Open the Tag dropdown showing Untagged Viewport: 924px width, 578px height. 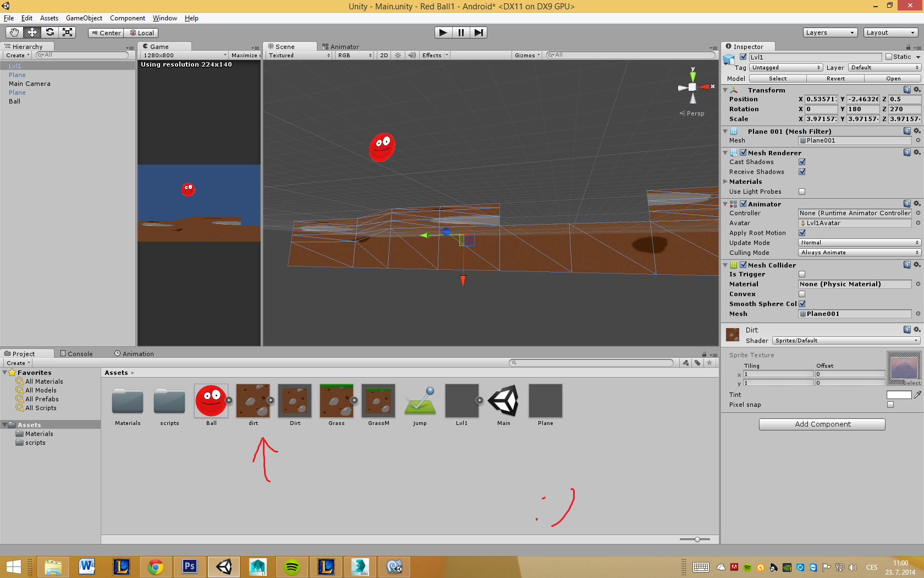786,68
